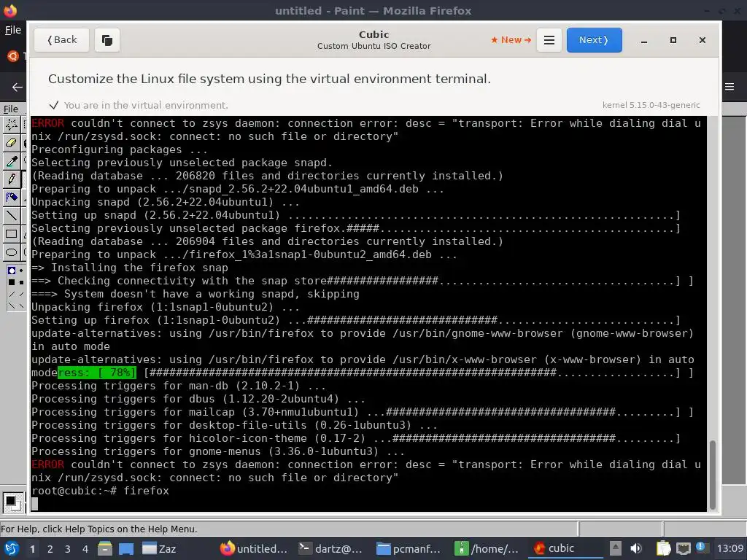Switch to the /home/ archive taskbar window
This screenshot has width=747, height=560.
pyautogui.click(x=487, y=548)
